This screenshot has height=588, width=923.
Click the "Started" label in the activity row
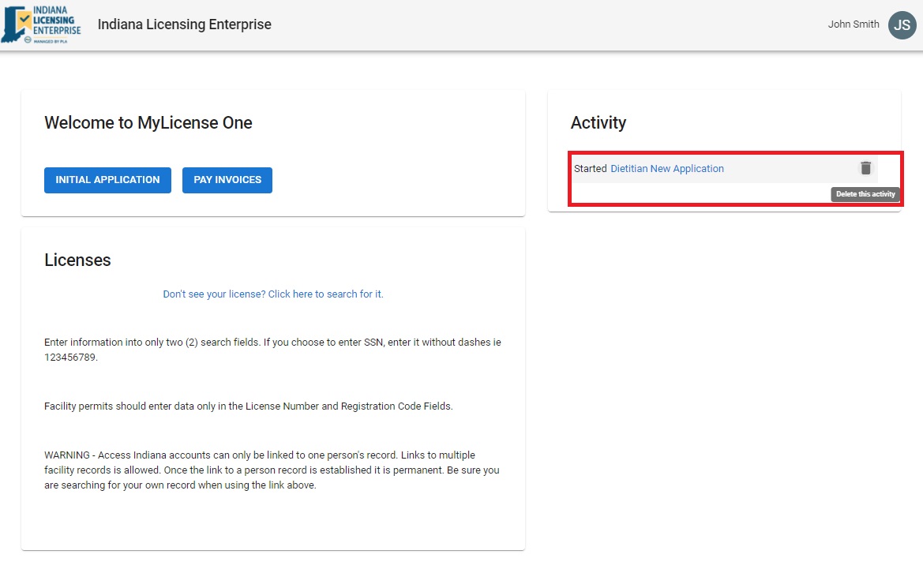(x=590, y=169)
